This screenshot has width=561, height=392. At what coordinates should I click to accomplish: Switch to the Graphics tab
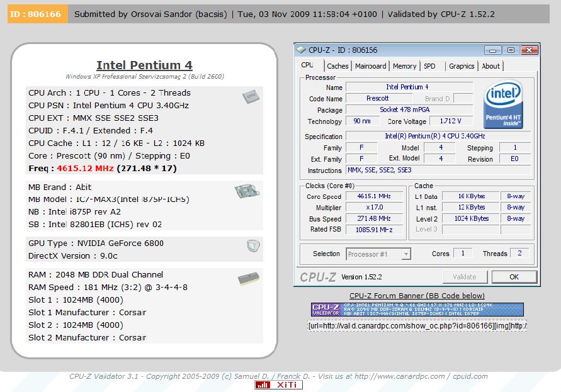pos(462,66)
